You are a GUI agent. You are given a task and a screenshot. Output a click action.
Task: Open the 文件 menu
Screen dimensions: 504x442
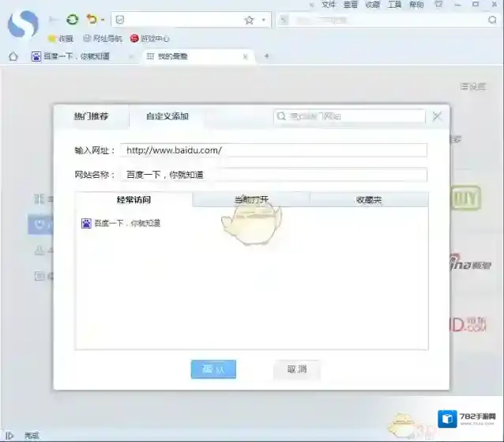328,5
